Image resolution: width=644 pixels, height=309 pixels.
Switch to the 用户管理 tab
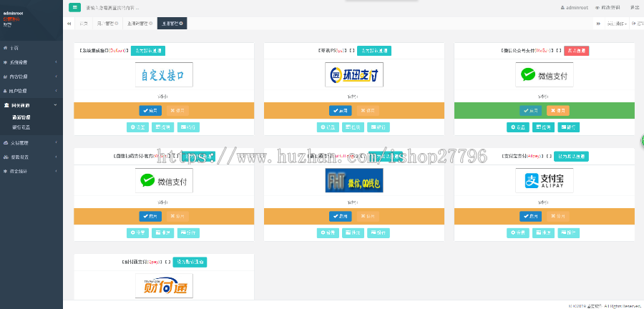coord(107,24)
